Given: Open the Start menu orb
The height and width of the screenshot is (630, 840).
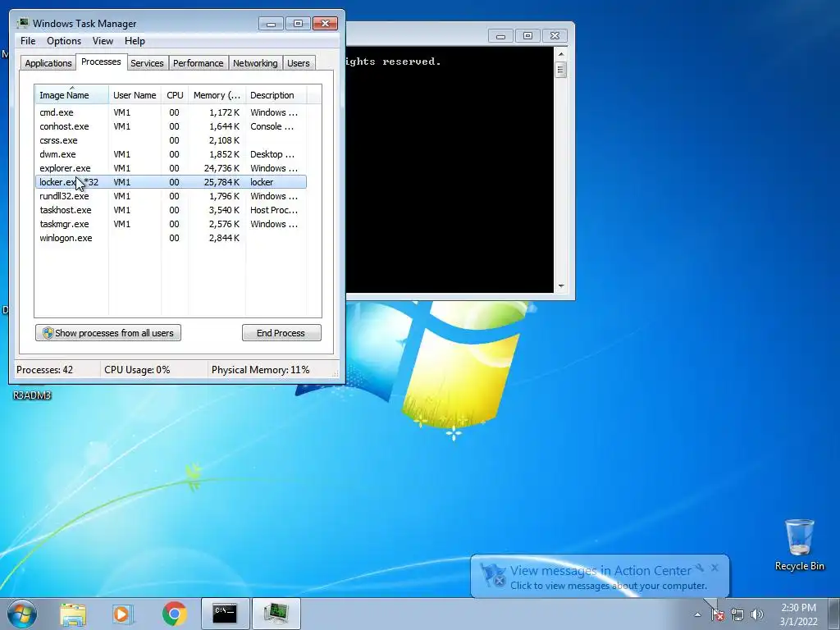Looking at the screenshot, I should (x=22, y=614).
